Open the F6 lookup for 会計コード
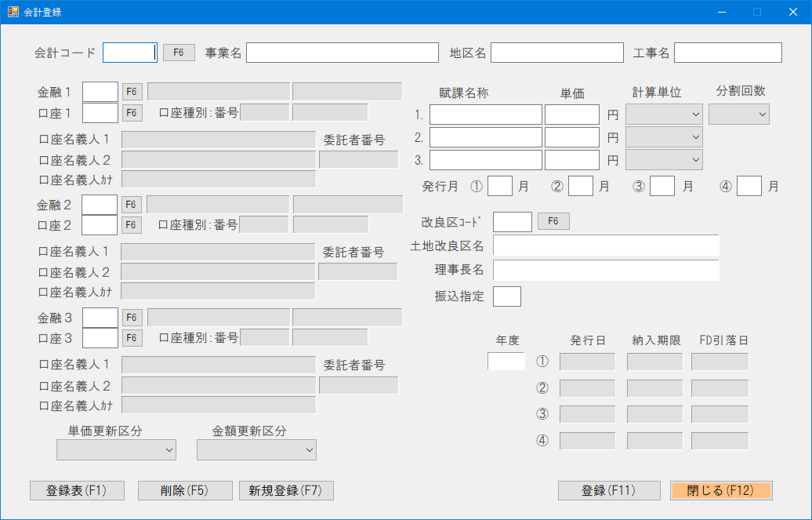Screen dimensions: 812x520 point(178,52)
